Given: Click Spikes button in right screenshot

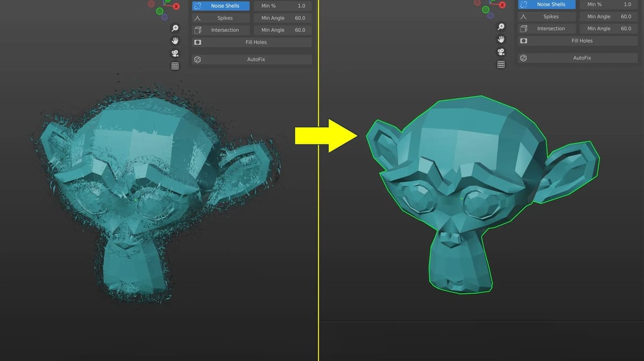Looking at the screenshot, I should click(547, 17).
